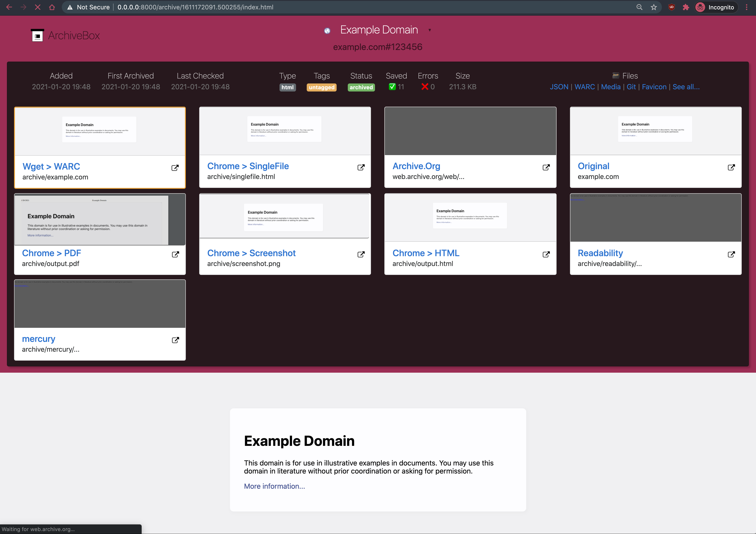Click the untagged tag badge

[321, 87]
